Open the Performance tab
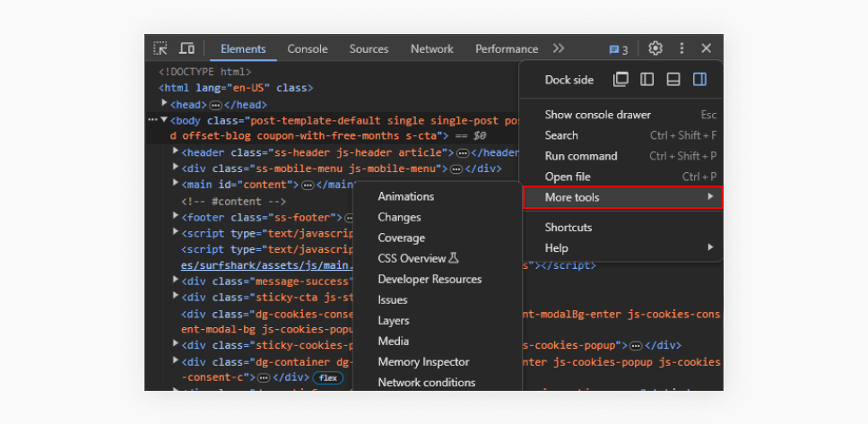868x424 pixels. [507, 48]
